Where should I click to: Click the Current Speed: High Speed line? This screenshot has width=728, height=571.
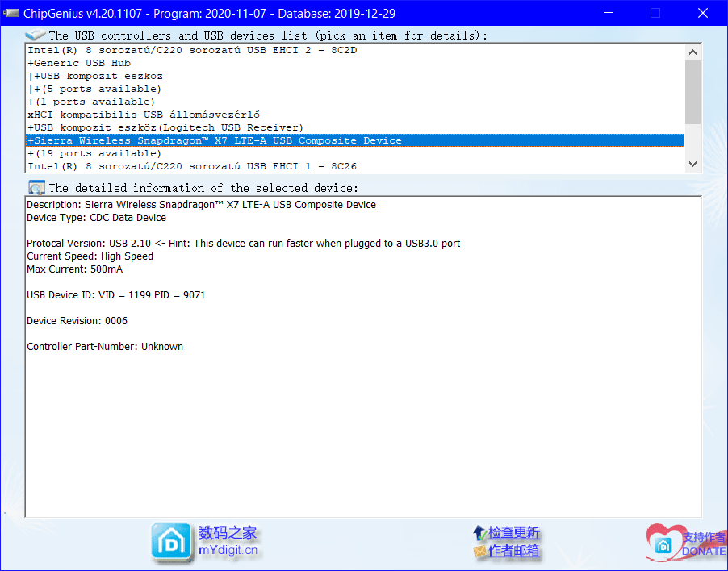coord(90,256)
